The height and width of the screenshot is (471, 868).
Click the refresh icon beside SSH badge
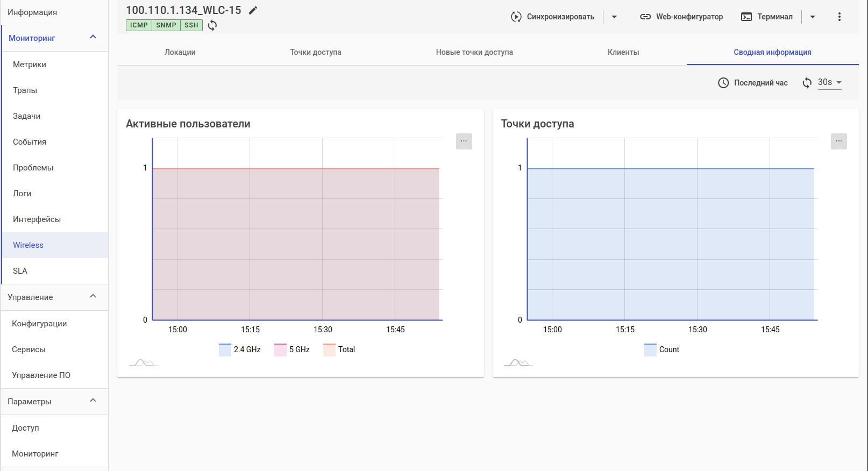212,25
